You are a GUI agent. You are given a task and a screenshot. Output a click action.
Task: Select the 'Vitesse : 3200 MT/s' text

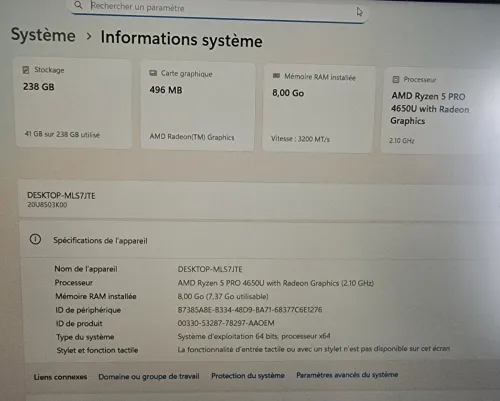(x=300, y=139)
